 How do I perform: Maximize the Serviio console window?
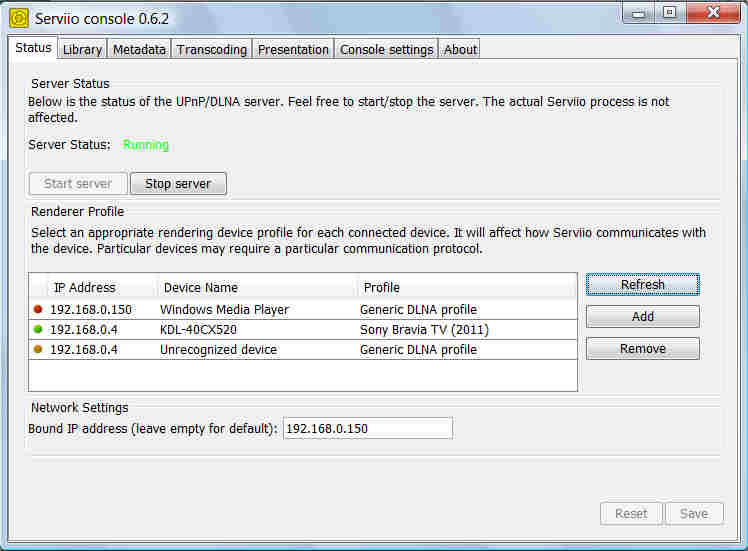tap(669, 13)
